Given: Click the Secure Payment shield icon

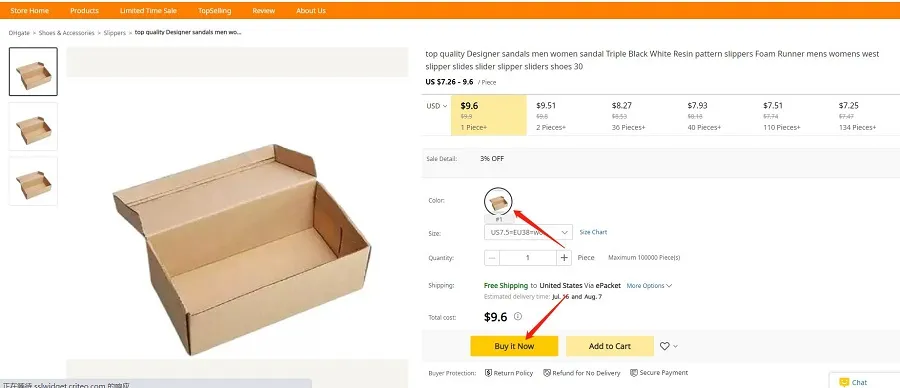Looking at the screenshot, I should 634,373.
